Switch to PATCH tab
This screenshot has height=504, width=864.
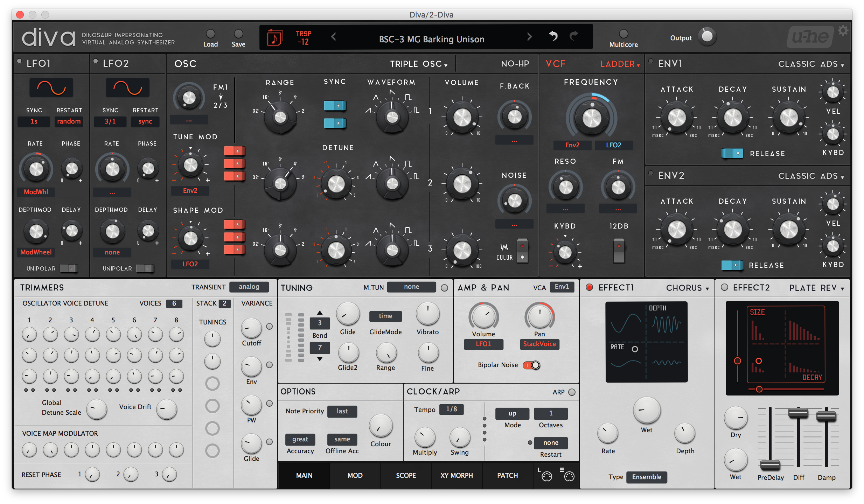coord(507,475)
